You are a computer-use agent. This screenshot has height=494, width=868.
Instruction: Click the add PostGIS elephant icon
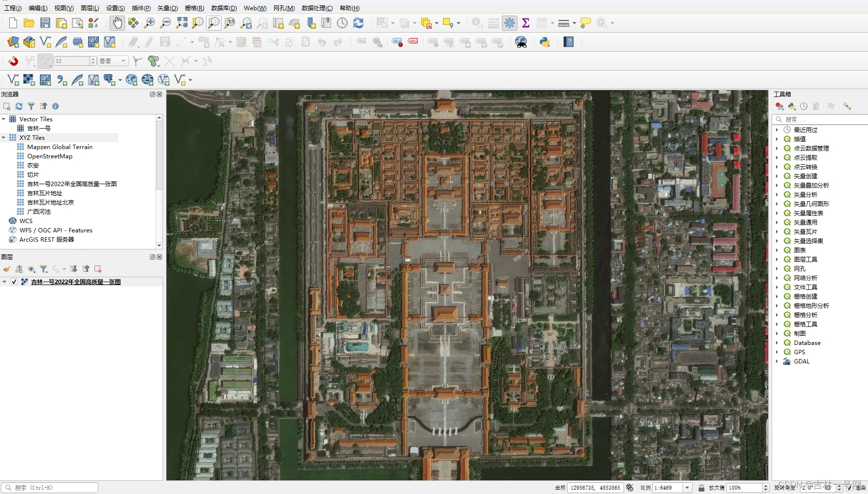coord(109,80)
